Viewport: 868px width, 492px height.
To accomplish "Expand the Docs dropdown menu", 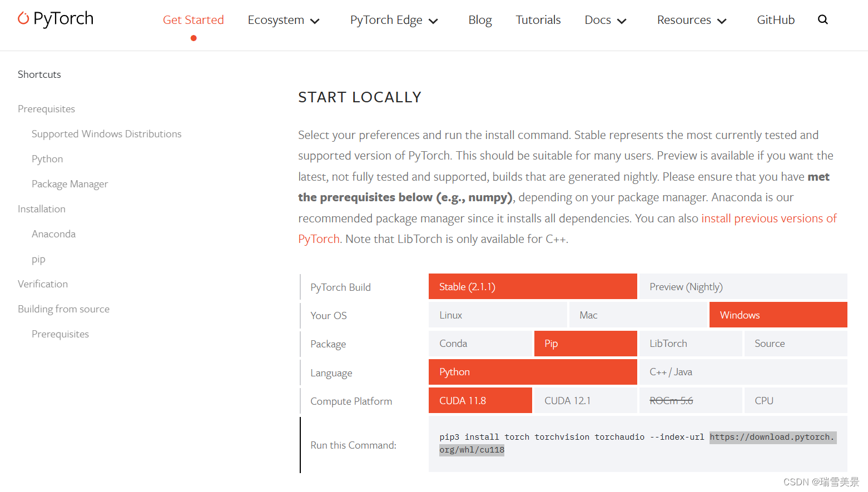I will [606, 20].
